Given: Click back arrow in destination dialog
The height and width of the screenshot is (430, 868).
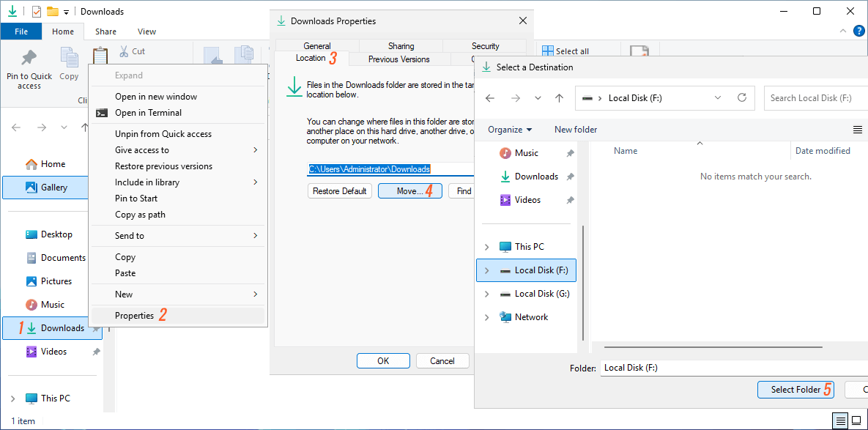Looking at the screenshot, I should [x=490, y=98].
